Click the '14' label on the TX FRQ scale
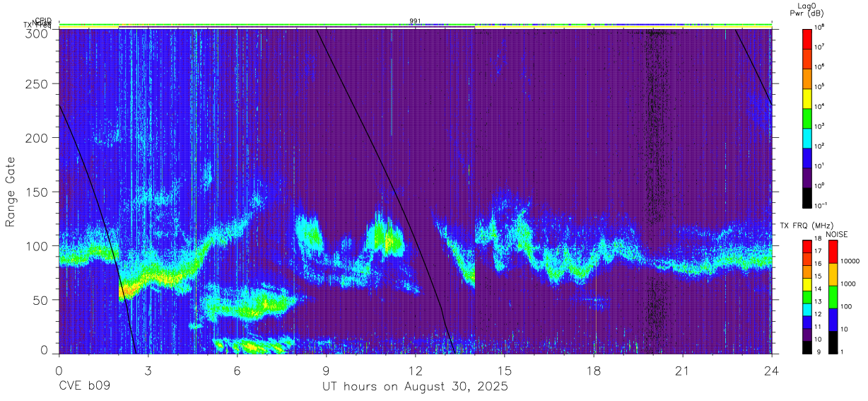This screenshot has width=868, height=401. click(x=819, y=290)
